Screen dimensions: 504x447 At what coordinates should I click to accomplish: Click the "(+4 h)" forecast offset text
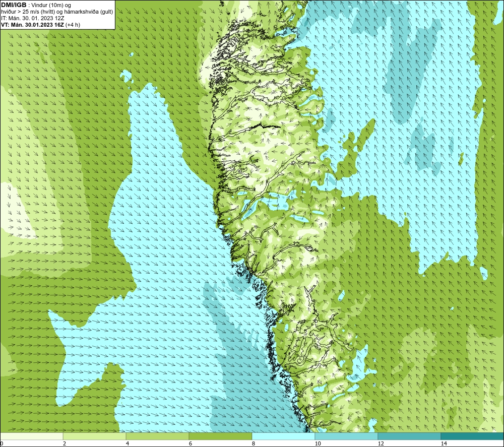[x=73, y=25]
